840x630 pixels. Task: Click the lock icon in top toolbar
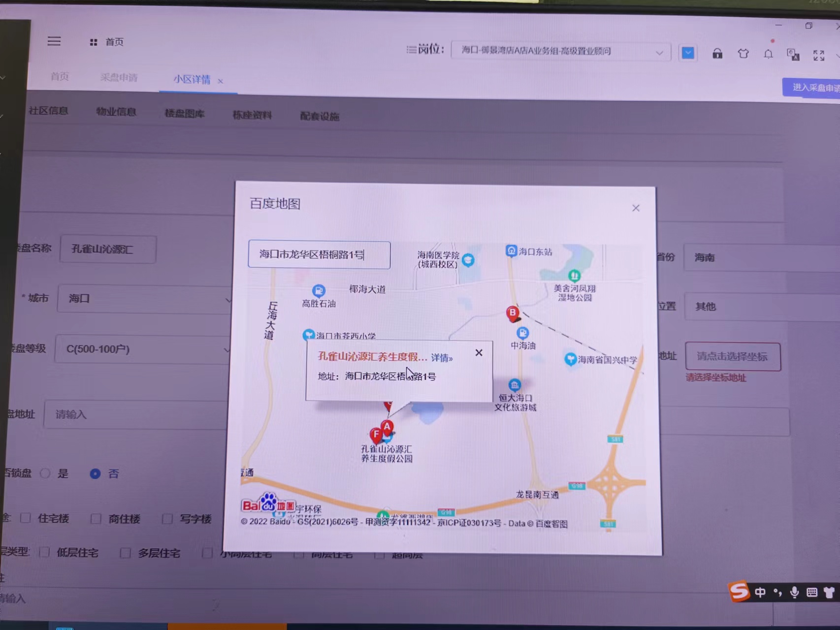point(717,54)
